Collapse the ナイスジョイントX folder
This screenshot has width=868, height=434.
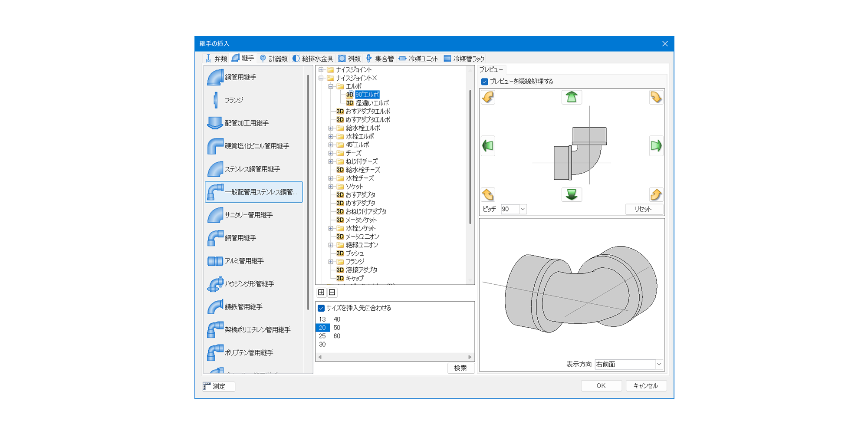coord(321,78)
